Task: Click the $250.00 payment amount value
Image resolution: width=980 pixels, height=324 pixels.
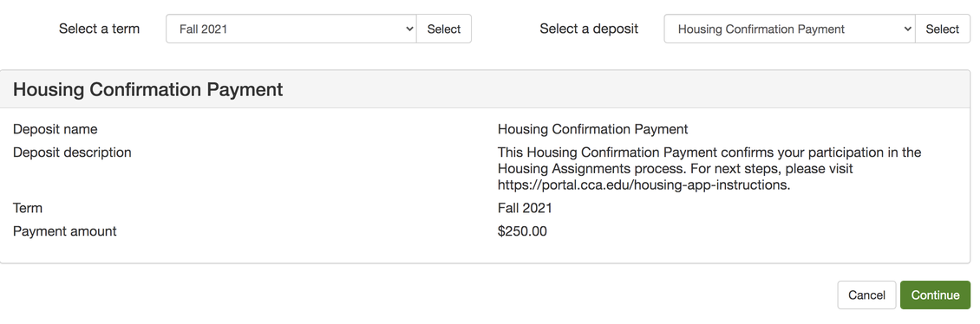Action: tap(522, 231)
